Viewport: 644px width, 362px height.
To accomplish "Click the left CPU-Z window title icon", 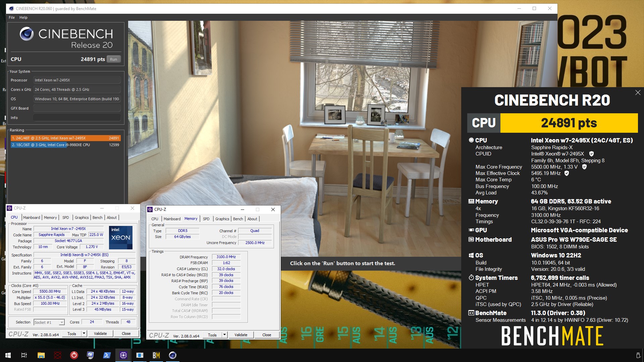I will coord(9,208).
